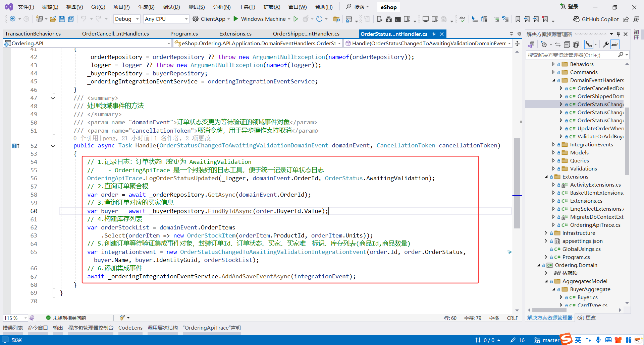Open the ClientApp startup project dropdown
The width and height of the screenshot is (644, 345).
point(229,19)
